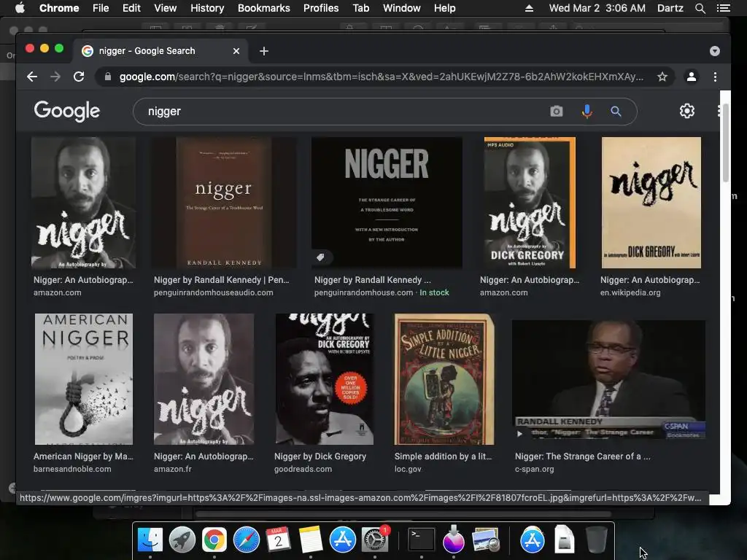
Task: Reload the page with the refresh icon
Action: click(79, 77)
